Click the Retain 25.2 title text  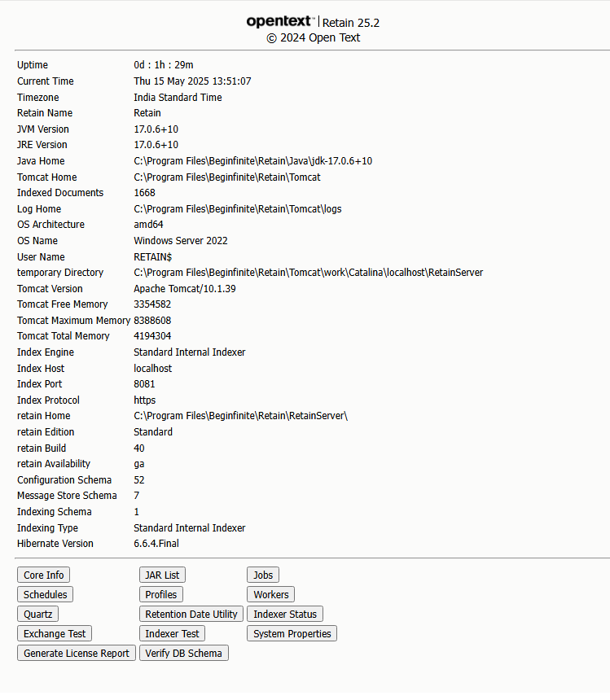pos(351,23)
